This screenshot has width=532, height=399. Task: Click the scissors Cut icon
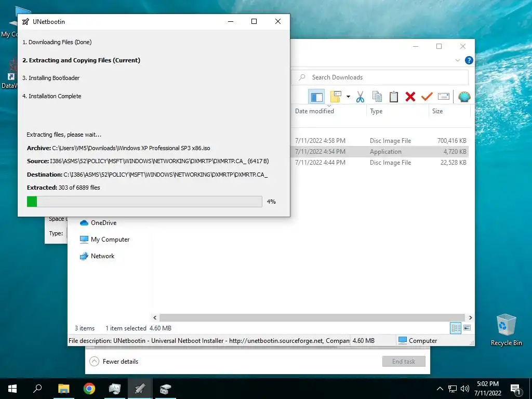click(361, 97)
